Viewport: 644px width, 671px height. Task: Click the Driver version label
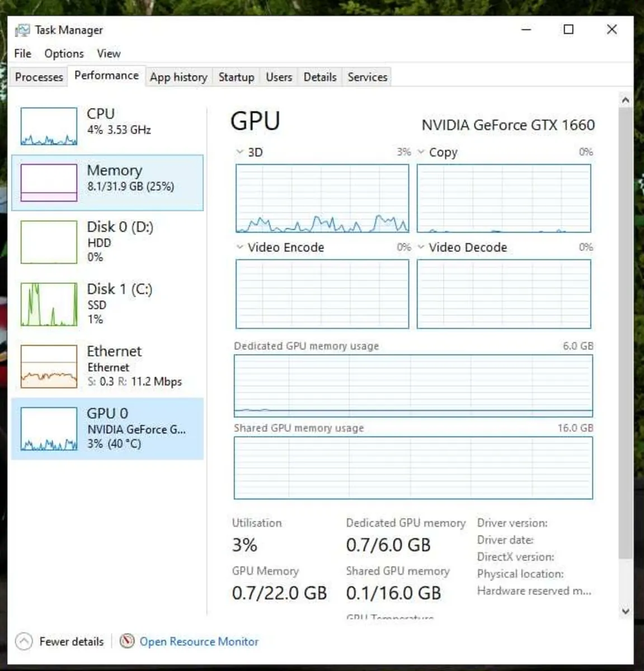(512, 523)
